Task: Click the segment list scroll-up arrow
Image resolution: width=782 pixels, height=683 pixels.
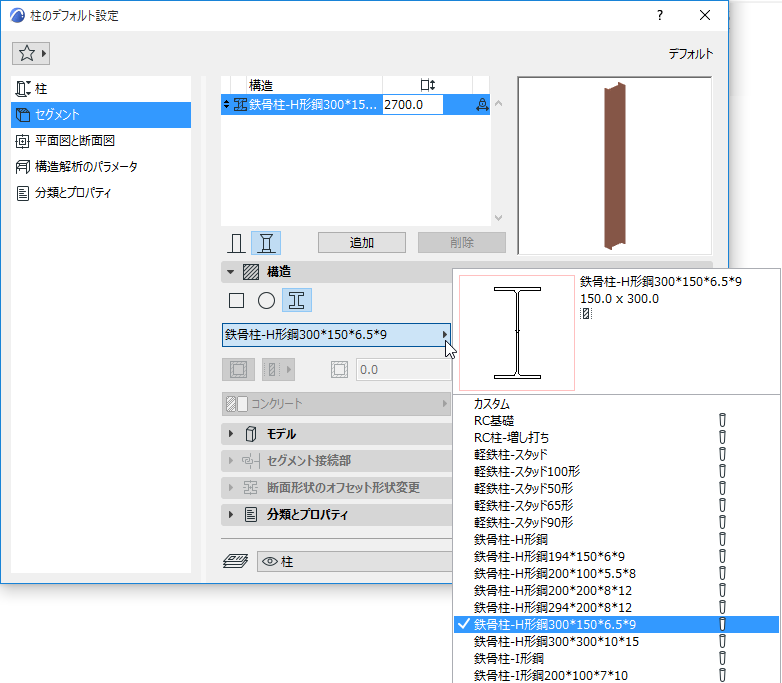Action: point(498,104)
